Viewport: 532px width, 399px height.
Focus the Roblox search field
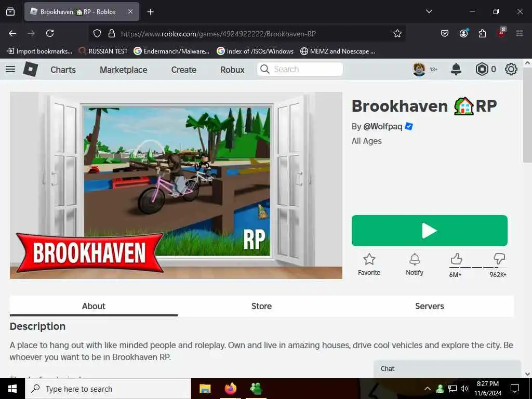pos(300,69)
